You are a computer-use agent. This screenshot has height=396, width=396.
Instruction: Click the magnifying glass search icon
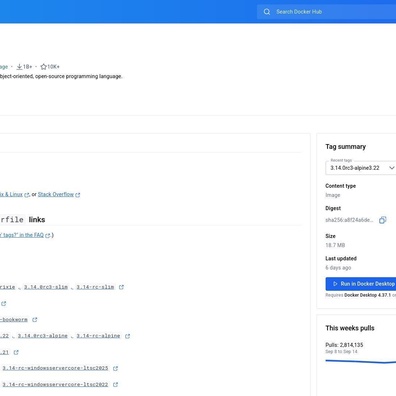pyautogui.click(x=267, y=12)
